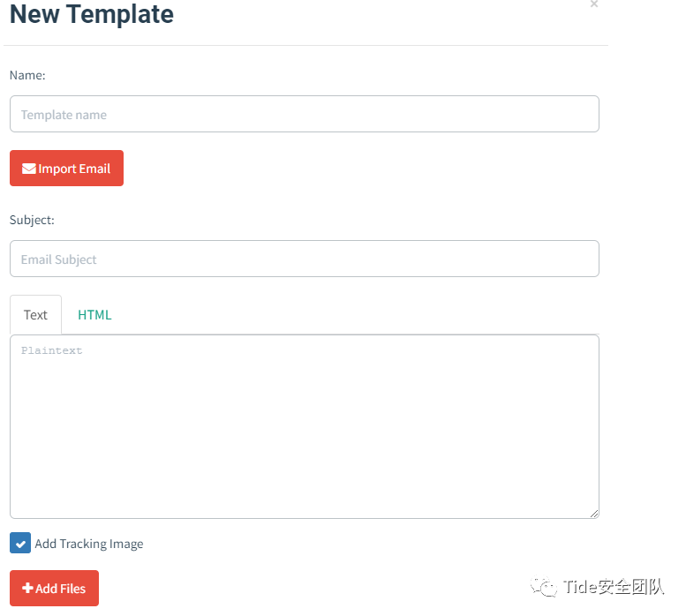Click the WeChat logo in watermark
Screen dimensions: 686x616
[544, 587]
